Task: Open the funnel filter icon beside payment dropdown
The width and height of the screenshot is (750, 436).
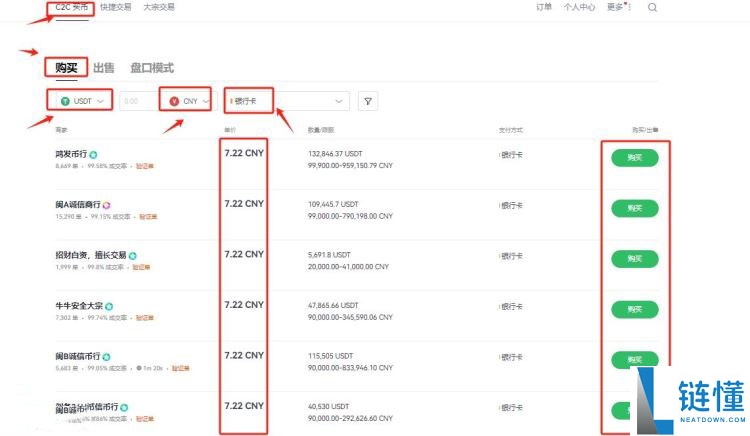Action: tap(368, 101)
